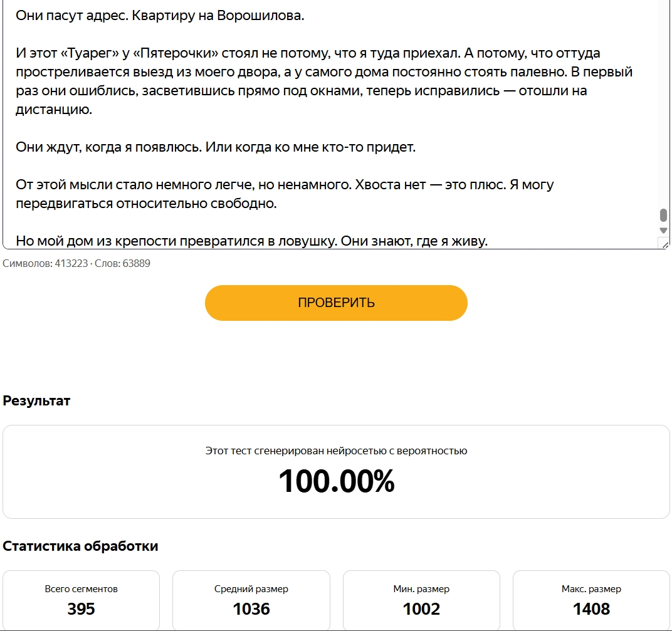Click the text area resize handle corner
The image size is (672, 631).
point(664,244)
